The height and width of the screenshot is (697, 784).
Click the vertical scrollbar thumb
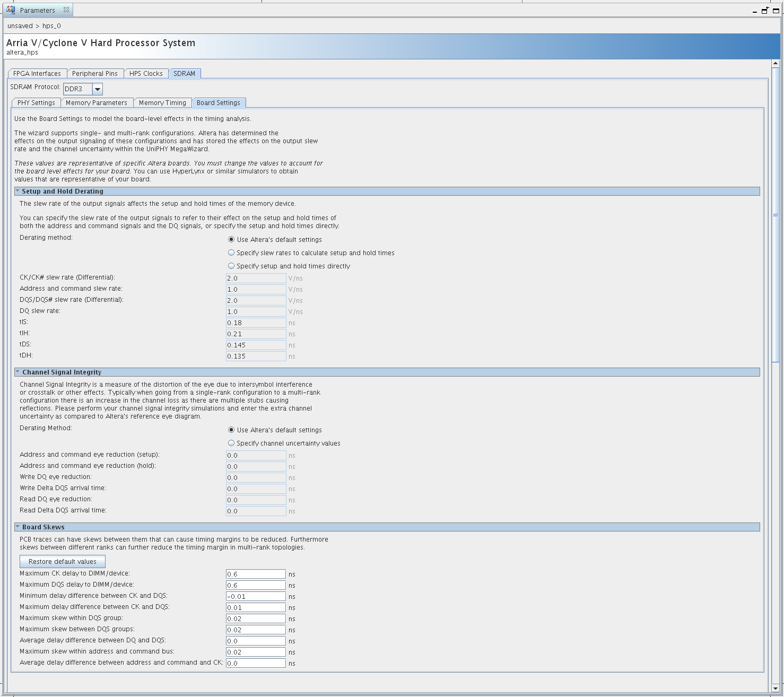pos(776,215)
